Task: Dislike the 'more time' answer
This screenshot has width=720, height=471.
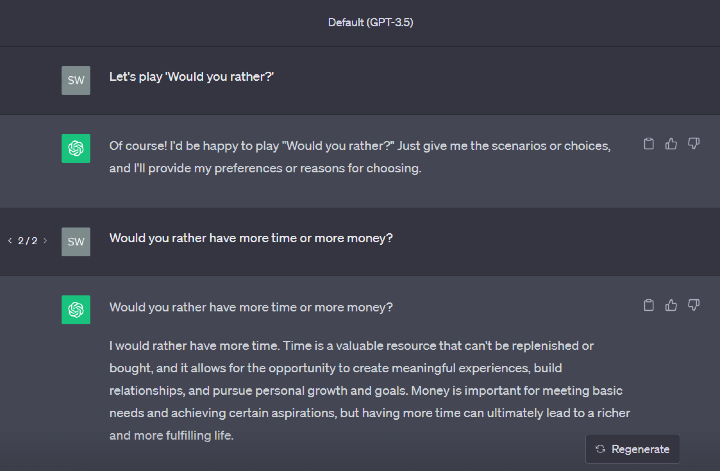Action: click(x=694, y=305)
